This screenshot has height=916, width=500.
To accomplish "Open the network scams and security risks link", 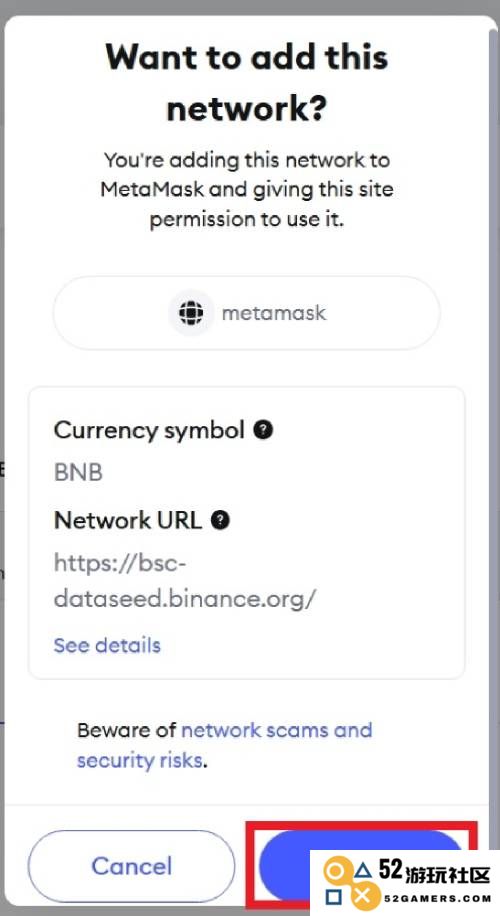I will (x=224, y=745).
